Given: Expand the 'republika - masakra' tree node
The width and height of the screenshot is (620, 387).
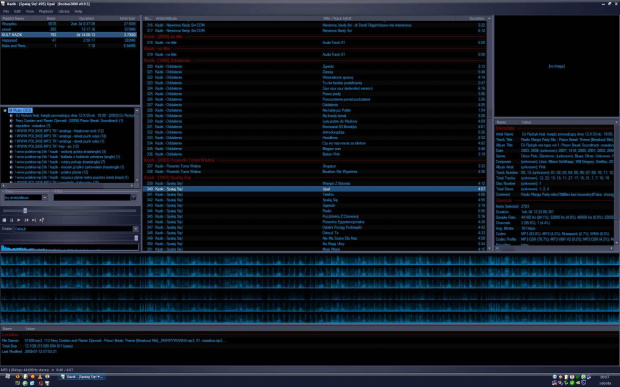Looking at the screenshot, I should (x=11, y=126).
